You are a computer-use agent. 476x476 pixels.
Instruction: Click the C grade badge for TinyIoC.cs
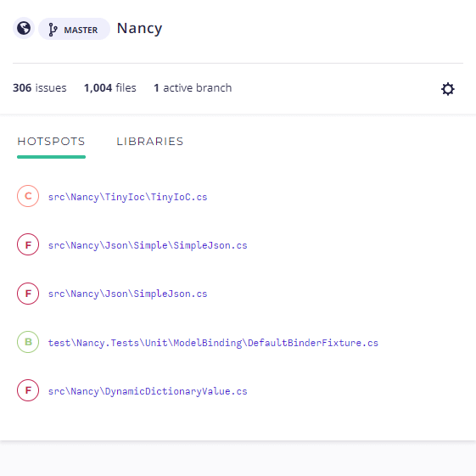click(x=28, y=196)
